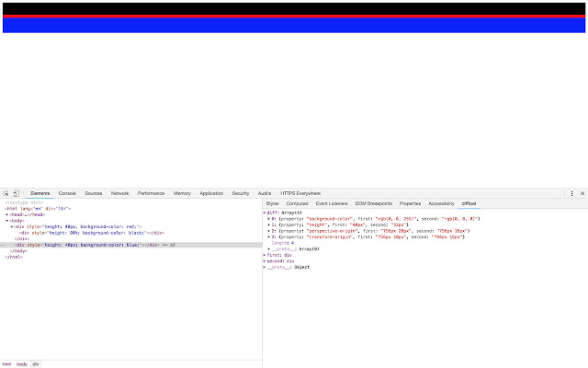Click the "rgb(0, 0, 255)" first value
Viewport: 588px width, 368px height.
[396, 219]
